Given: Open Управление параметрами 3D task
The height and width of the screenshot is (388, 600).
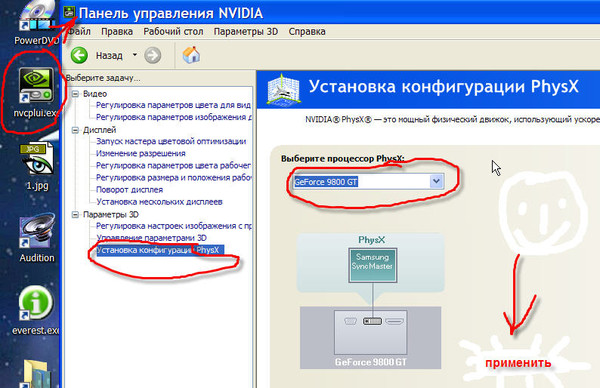Looking at the screenshot, I should 151,238.
